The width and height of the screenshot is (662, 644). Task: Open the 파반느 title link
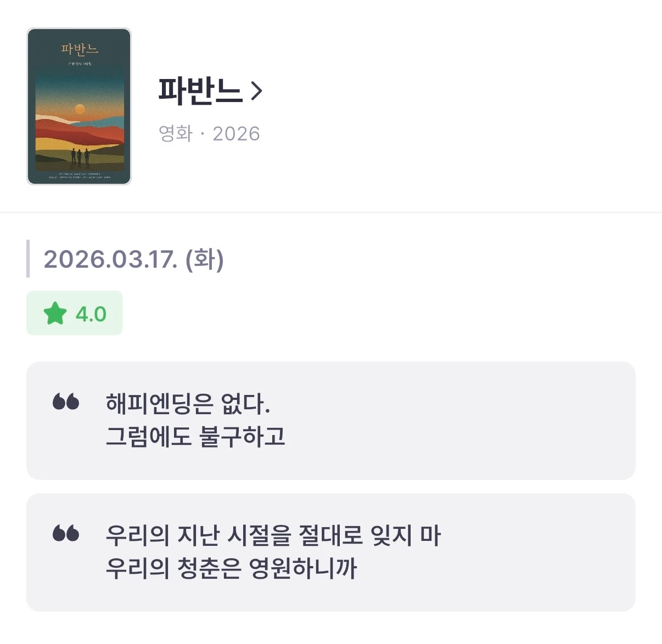[200, 91]
